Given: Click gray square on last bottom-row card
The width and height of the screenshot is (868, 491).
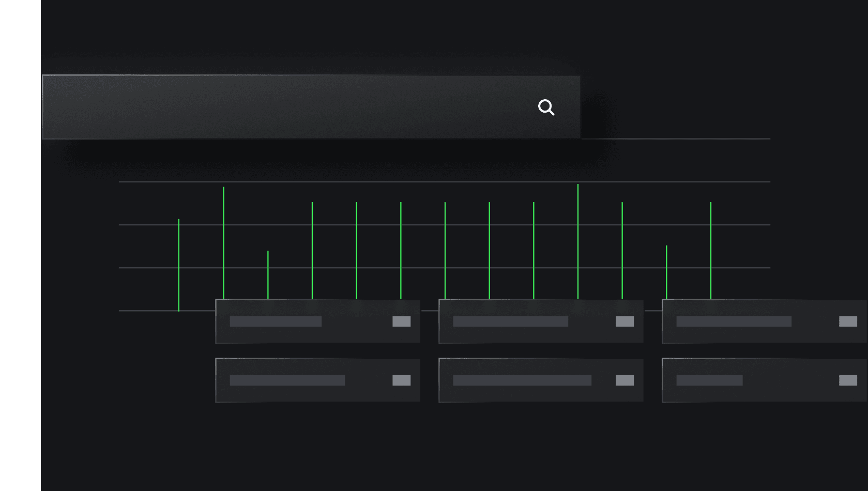Looking at the screenshot, I should point(848,380).
